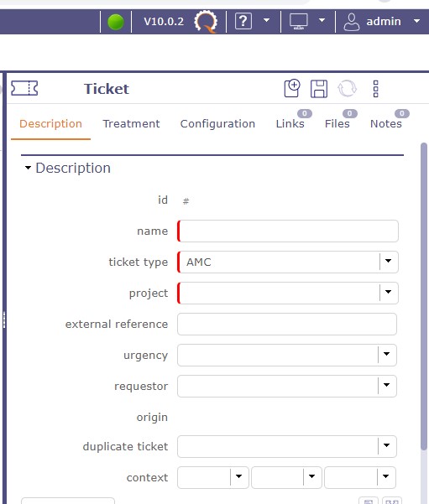This screenshot has height=504, width=429.
Task: Switch to the Configuration tab
Action: (217, 124)
